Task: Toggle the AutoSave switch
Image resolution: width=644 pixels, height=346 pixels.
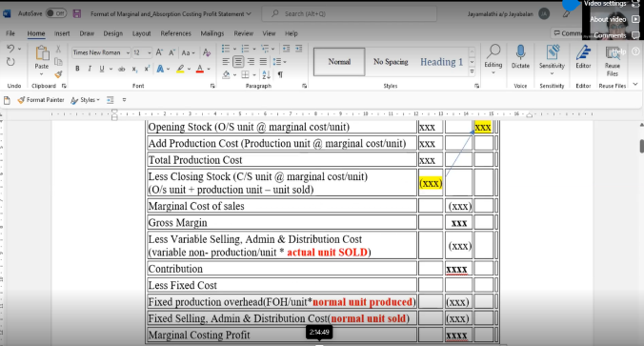Action: pyautogui.click(x=56, y=13)
